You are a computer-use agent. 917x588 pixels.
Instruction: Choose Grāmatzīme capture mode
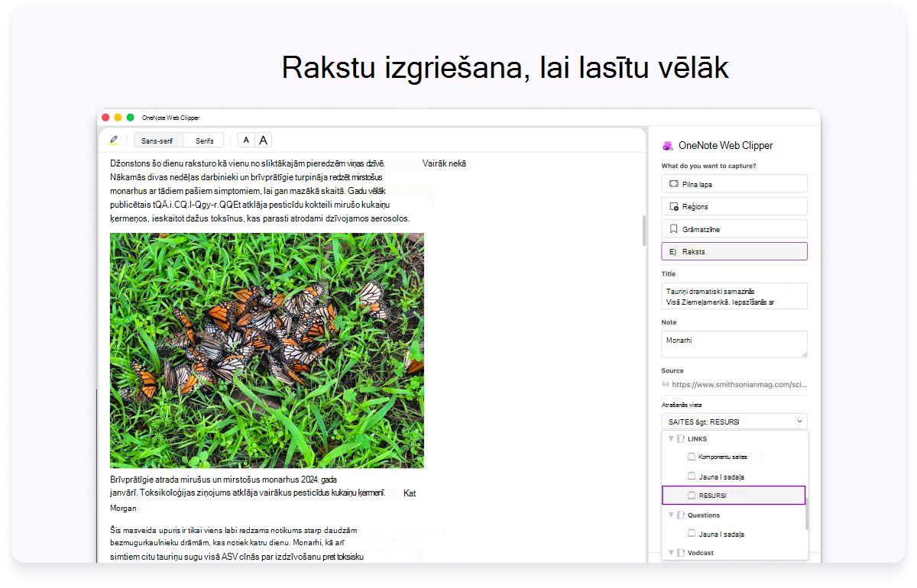pyautogui.click(x=734, y=228)
